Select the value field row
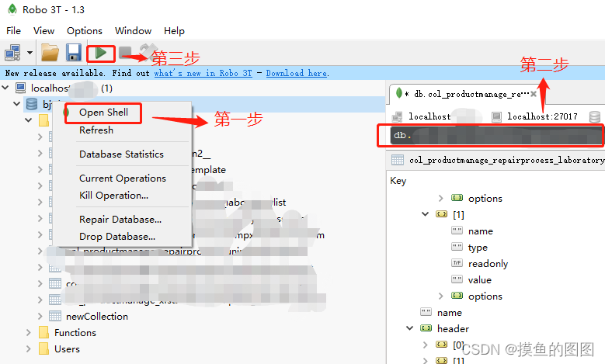Viewport: 605px width, 364px height. (480, 280)
